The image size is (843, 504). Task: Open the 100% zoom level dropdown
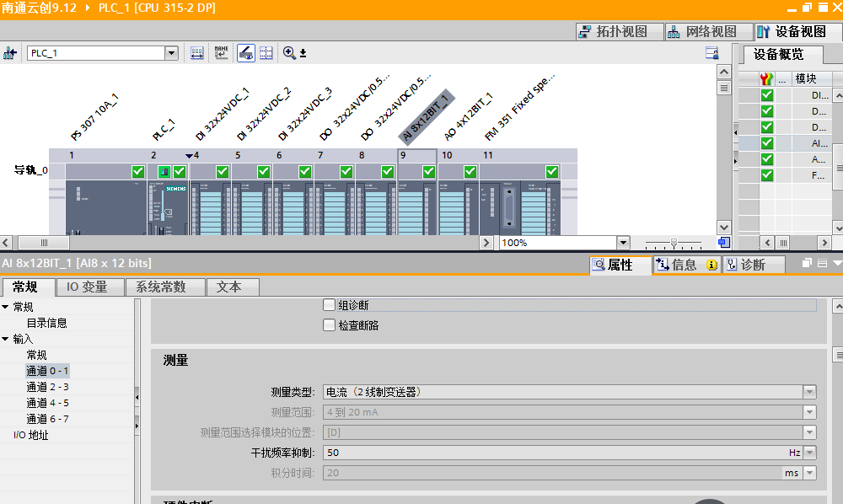point(623,243)
